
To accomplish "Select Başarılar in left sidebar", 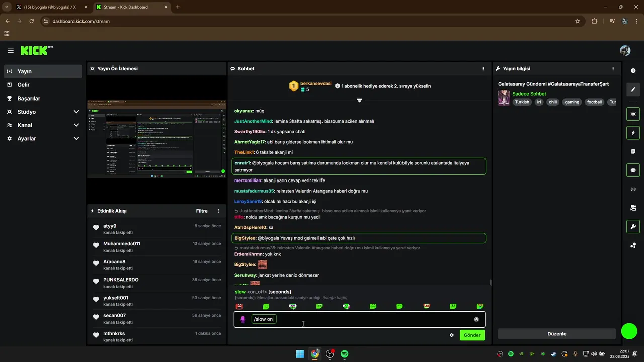I will [43, 99].
